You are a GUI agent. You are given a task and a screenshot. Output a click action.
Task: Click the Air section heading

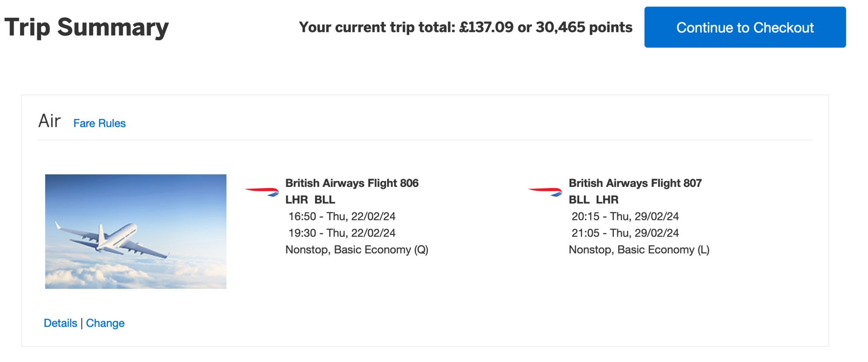coord(50,121)
